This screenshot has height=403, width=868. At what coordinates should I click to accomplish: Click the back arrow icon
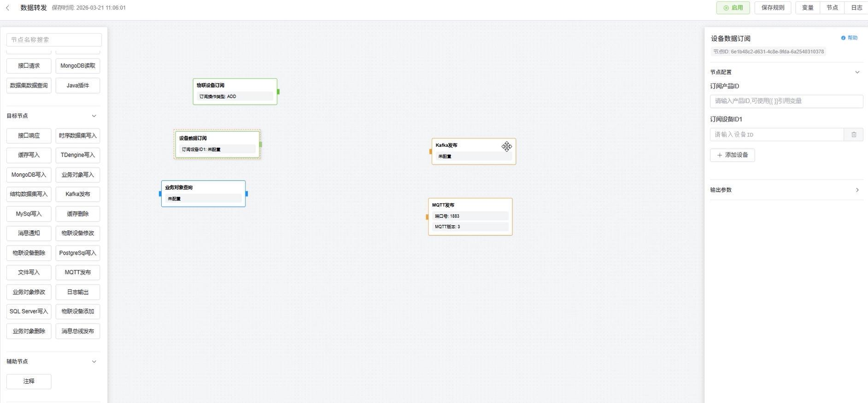tap(8, 8)
